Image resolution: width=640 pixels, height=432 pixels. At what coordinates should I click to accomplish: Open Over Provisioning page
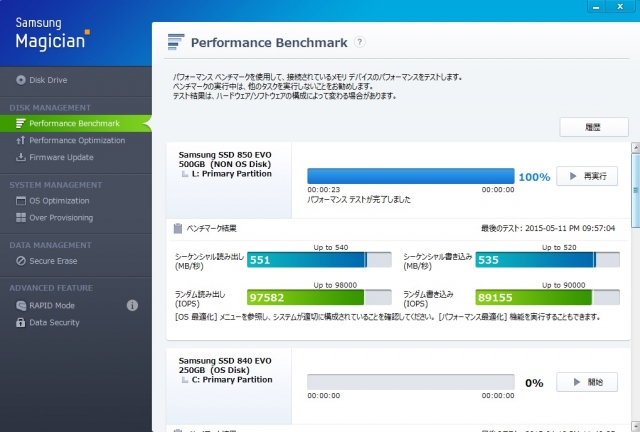61,218
